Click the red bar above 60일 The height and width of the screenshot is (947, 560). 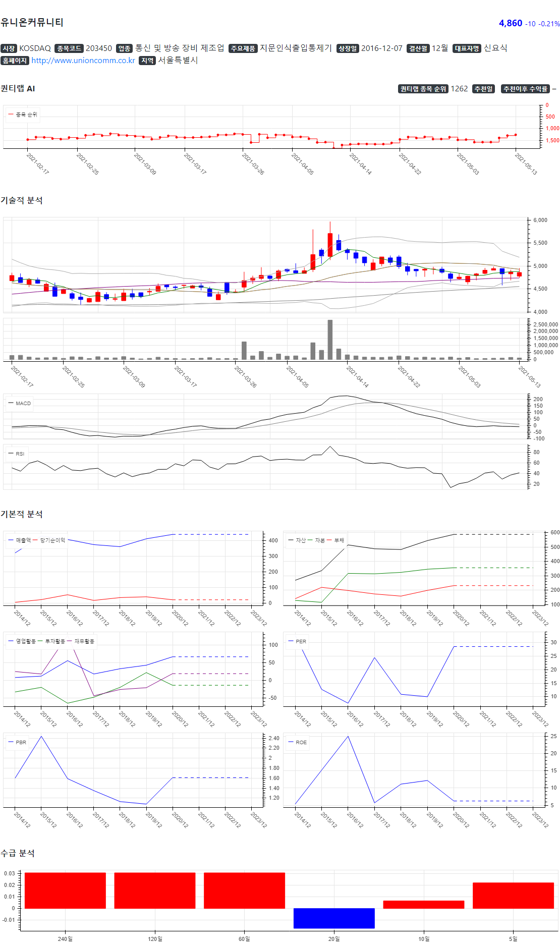point(244,890)
